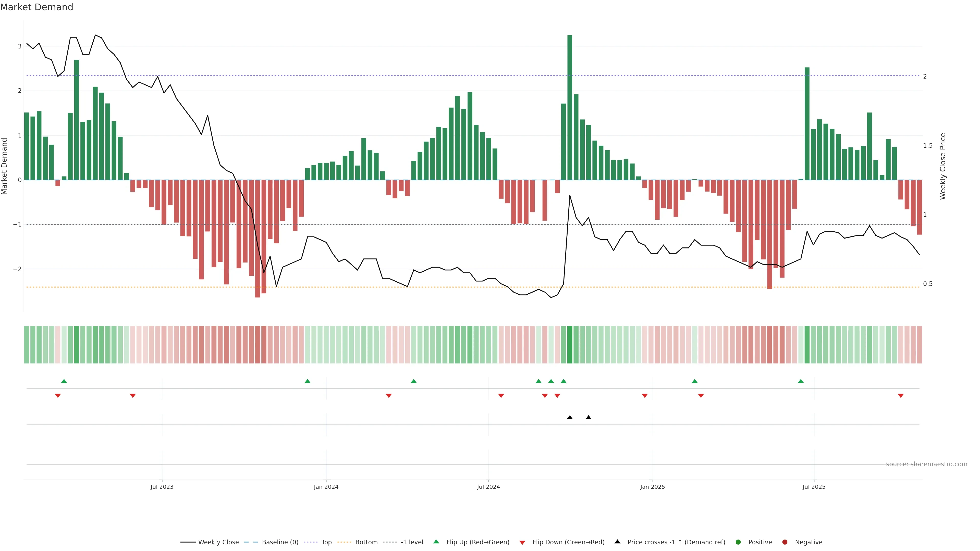
Task: Click the Positive green dot legend icon
Action: [738, 542]
